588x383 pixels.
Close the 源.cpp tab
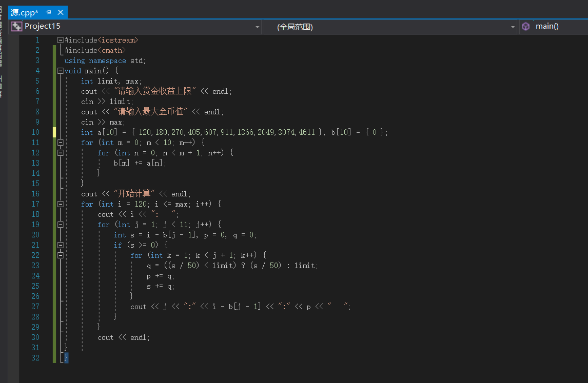[x=61, y=12]
